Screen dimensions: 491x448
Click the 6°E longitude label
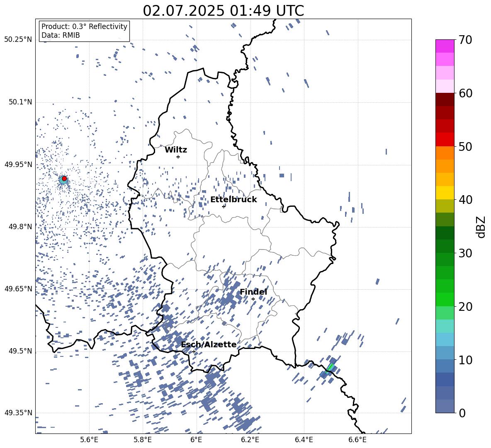click(x=196, y=440)
